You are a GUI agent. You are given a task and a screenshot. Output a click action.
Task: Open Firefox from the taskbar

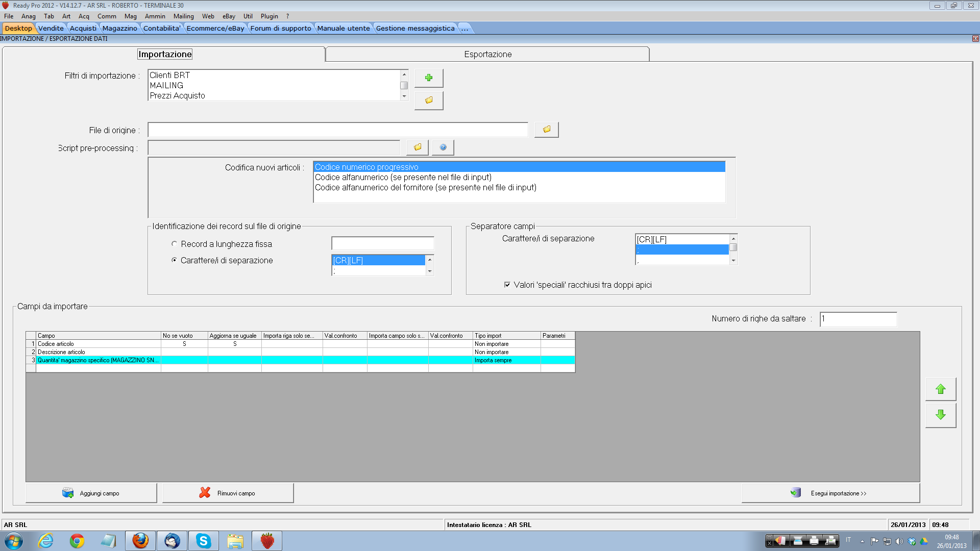coord(140,541)
